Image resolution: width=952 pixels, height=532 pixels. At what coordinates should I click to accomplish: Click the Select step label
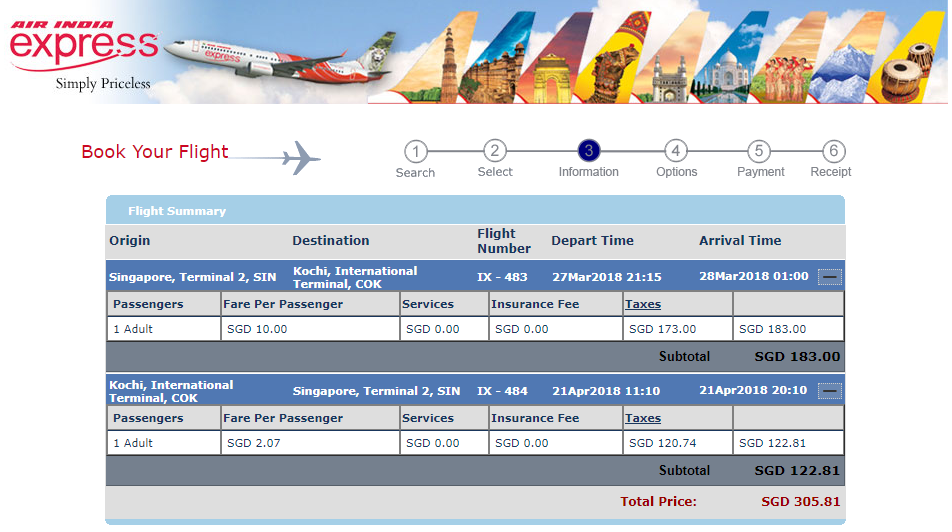495,172
